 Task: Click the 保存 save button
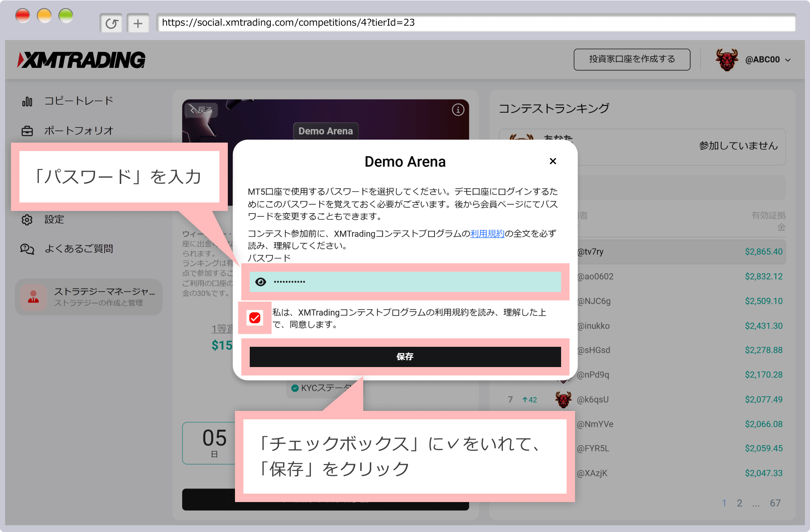(x=405, y=357)
